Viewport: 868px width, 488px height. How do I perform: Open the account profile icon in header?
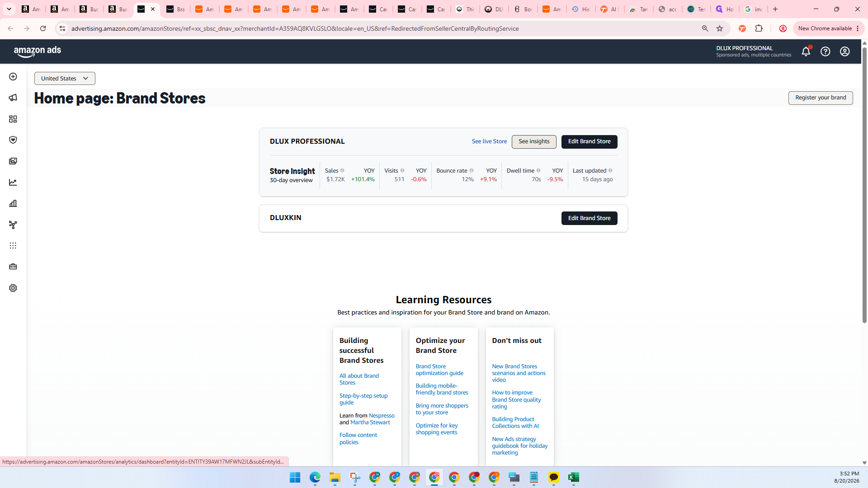[845, 52]
